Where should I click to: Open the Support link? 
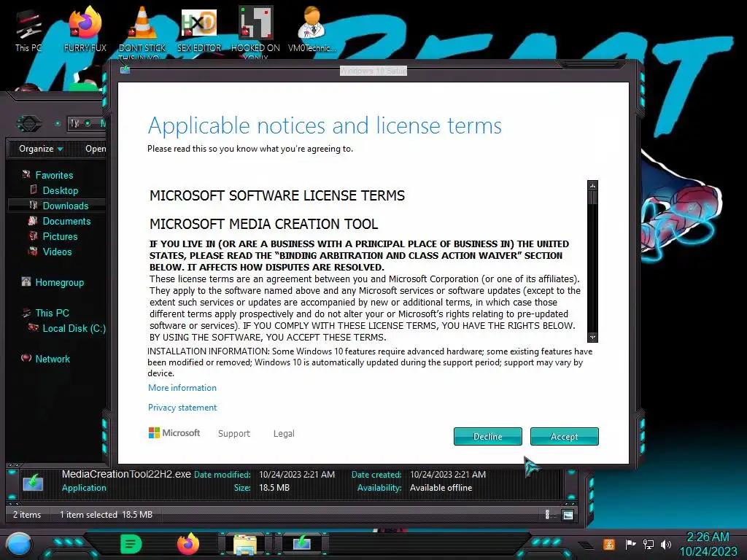(234, 433)
